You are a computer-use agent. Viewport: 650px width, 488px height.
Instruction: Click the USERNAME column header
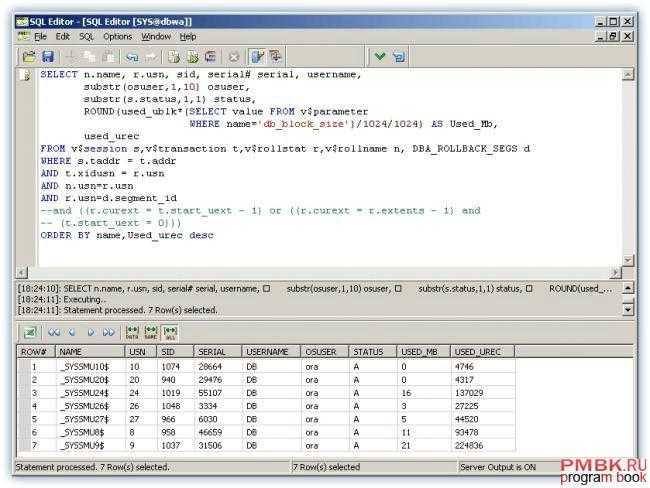(x=272, y=352)
